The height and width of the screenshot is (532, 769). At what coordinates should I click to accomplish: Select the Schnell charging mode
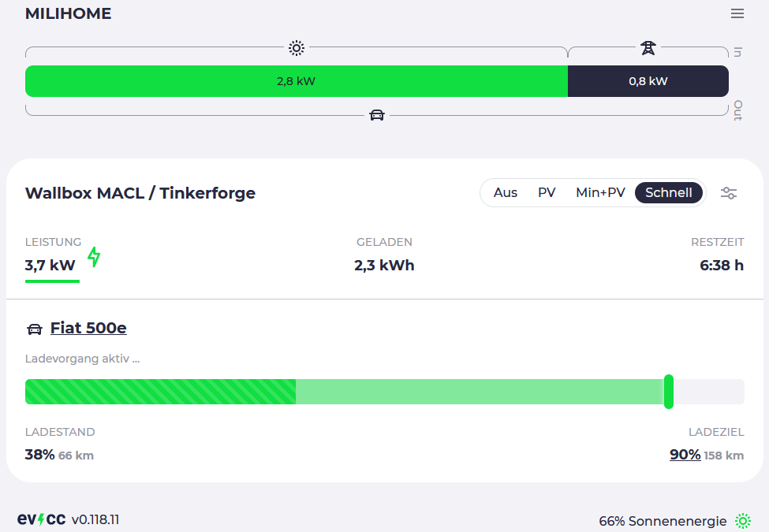(x=669, y=192)
